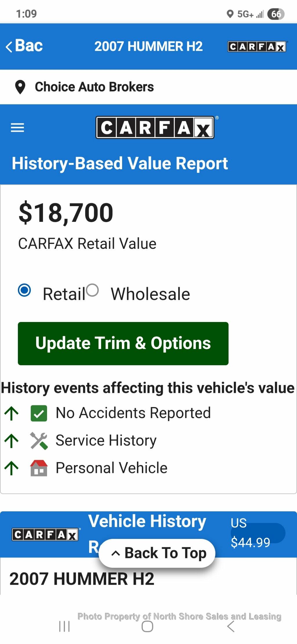The image size is (297, 644).
Task: Tap the No Accidents Reported text
Action: coord(133,413)
